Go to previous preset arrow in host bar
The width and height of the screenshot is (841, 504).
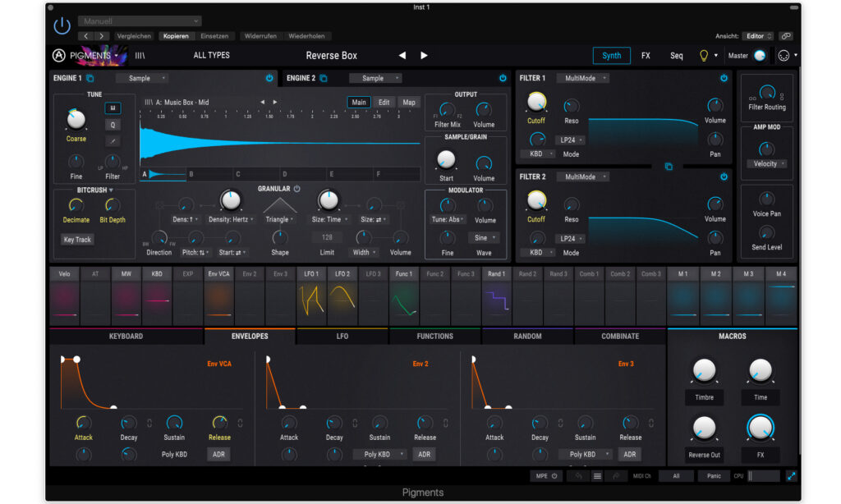85,36
